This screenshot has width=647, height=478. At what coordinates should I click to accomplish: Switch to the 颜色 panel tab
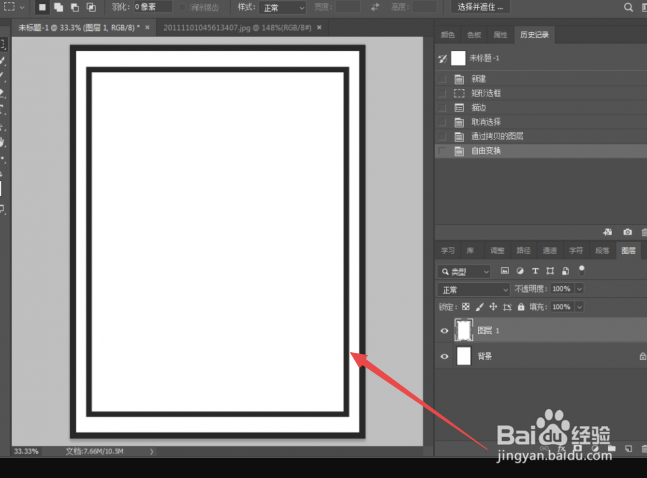pos(448,35)
